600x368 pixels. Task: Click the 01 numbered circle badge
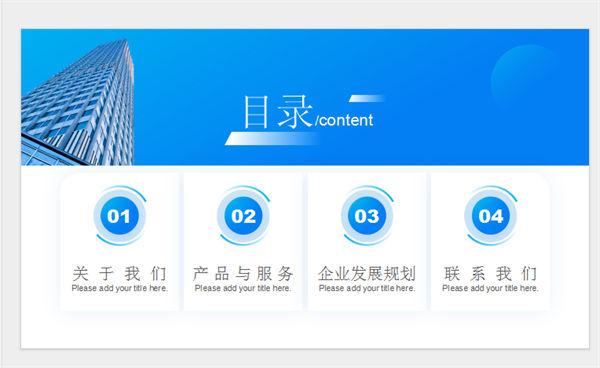pos(119,216)
